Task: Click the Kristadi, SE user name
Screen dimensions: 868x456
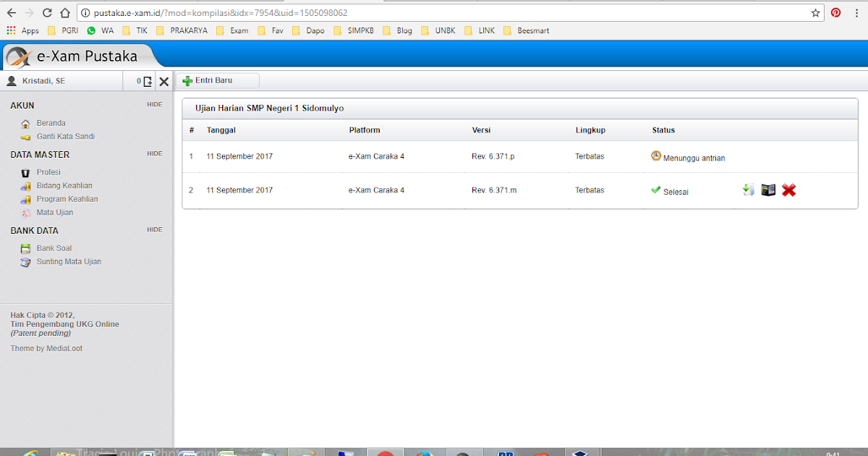Action: pyautogui.click(x=43, y=81)
